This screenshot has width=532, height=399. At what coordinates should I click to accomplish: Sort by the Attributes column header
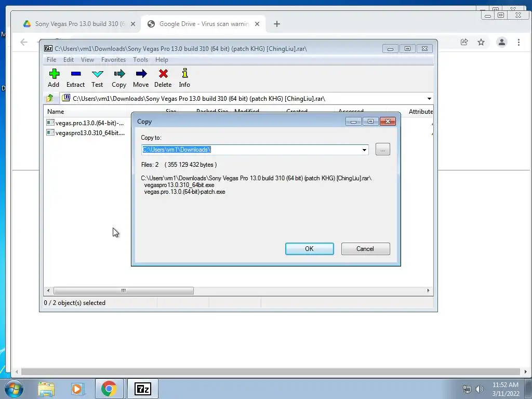point(421,111)
